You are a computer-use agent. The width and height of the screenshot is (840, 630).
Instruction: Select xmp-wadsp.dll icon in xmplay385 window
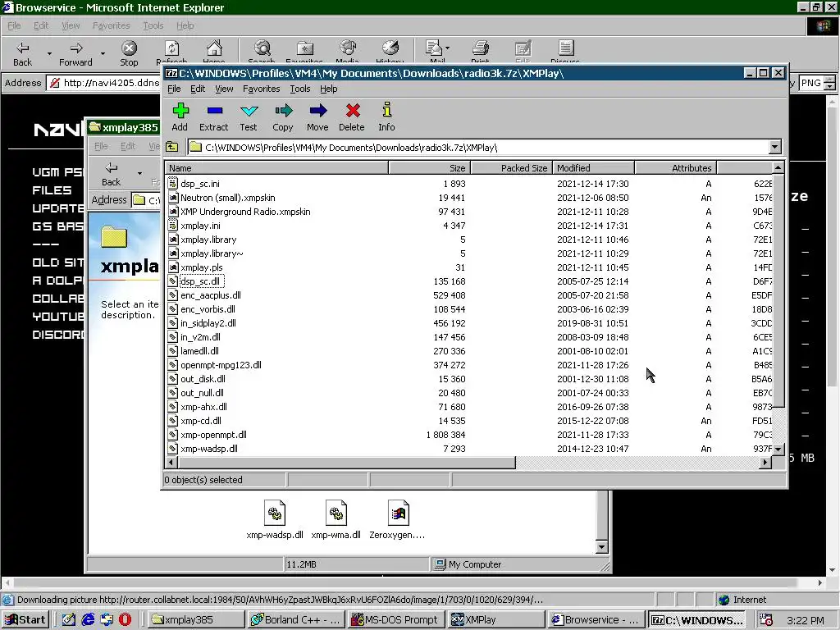[275, 513]
